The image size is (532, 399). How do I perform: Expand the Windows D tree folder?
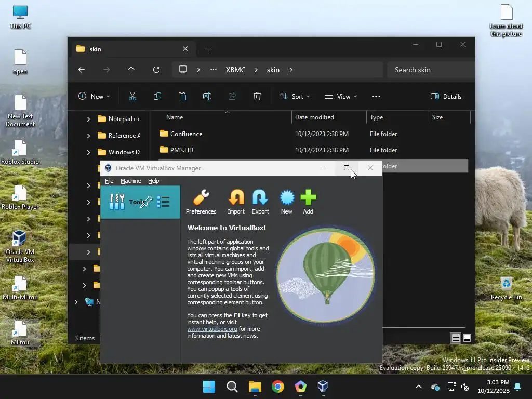tap(88, 152)
